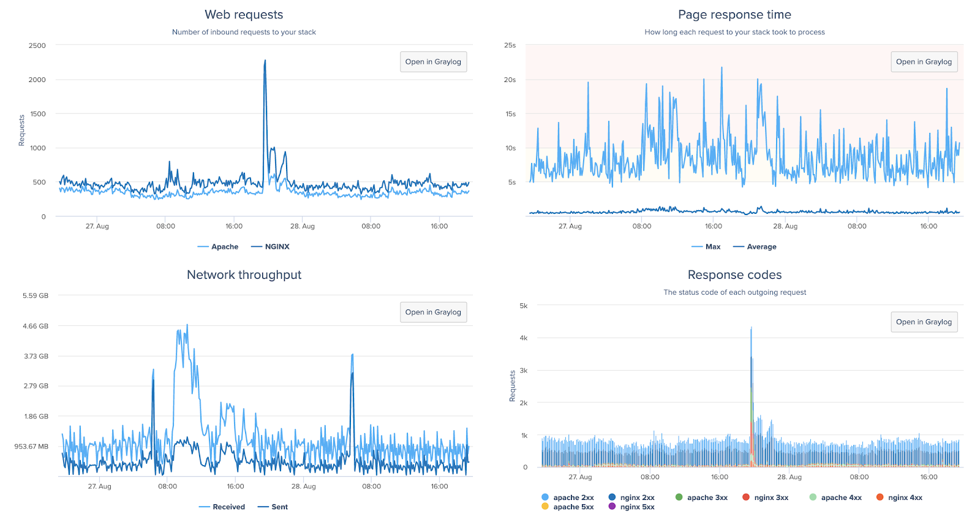Toggle the Max series in response time legend
Image resolution: width=980 pixels, height=522 pixels.
pyautogui.click(x=706, y=247)
